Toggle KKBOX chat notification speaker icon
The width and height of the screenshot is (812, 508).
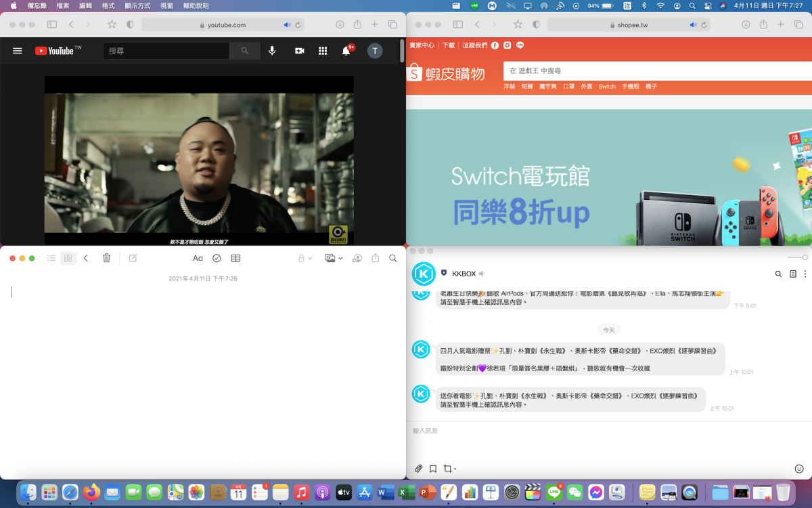point(482,274)
